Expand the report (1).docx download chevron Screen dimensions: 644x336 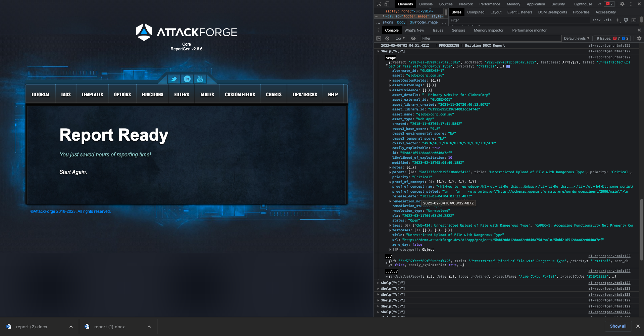pyautogui.click(x=149, y=326)
